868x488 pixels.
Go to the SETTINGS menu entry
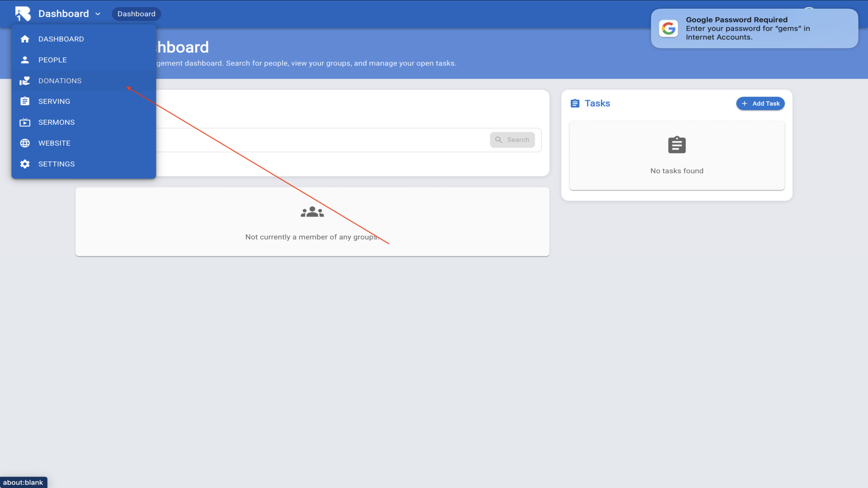click(57, 164)
